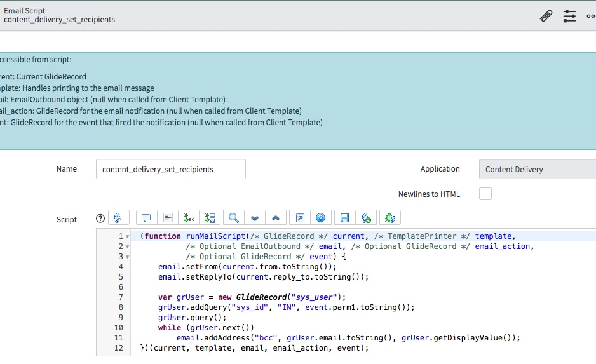Collapse code fold at line 1
Screen dimensions: 596x364
click(127, 236)
